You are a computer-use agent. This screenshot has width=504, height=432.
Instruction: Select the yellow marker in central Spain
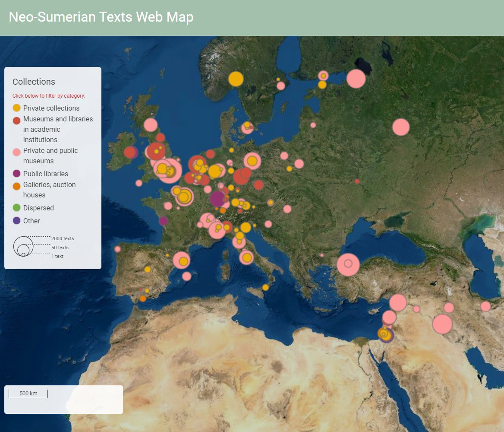pos(148,270)
